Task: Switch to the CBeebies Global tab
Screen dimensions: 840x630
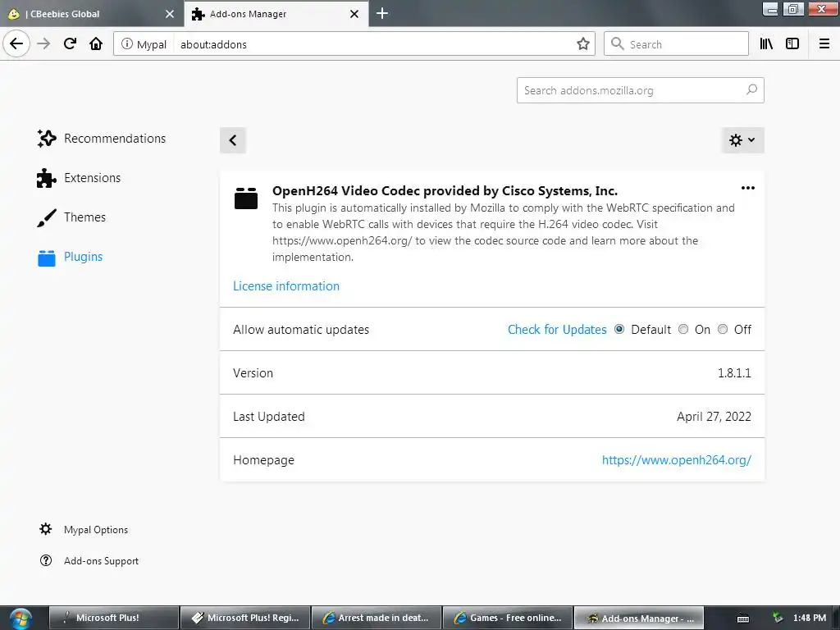Action: coord(92,14)
